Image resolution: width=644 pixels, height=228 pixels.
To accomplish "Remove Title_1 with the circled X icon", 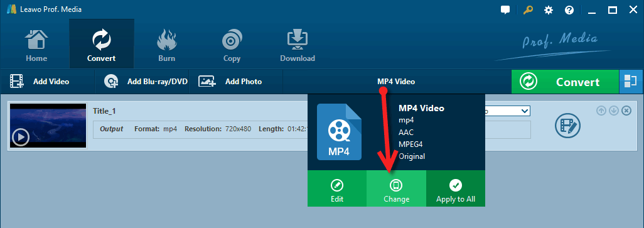I will pos(626,111).
